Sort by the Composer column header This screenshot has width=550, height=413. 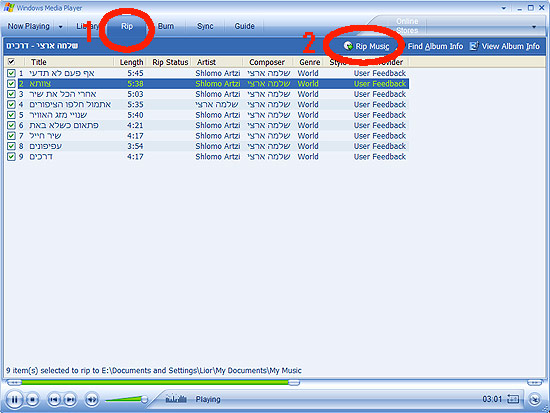(x=268, y=62)
